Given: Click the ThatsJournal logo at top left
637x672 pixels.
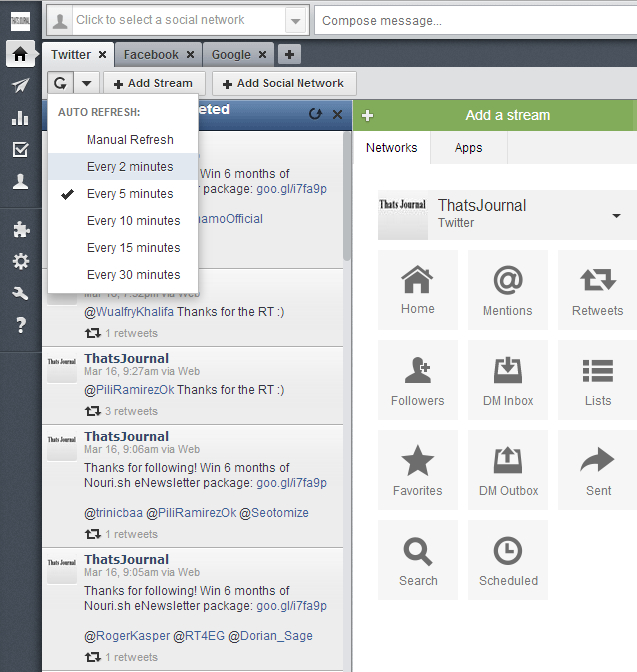Looking at the screenshot, I should click(x=20, y=21).
